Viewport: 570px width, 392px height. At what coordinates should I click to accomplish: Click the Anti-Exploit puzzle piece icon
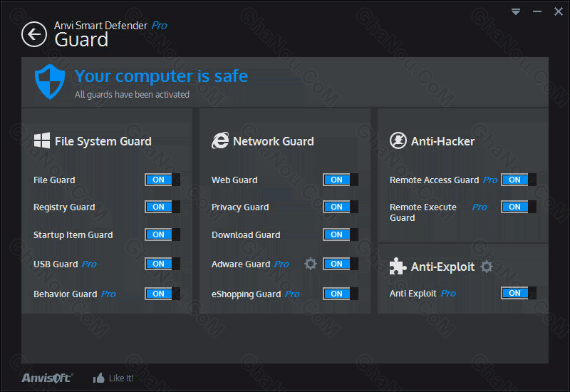398,266
